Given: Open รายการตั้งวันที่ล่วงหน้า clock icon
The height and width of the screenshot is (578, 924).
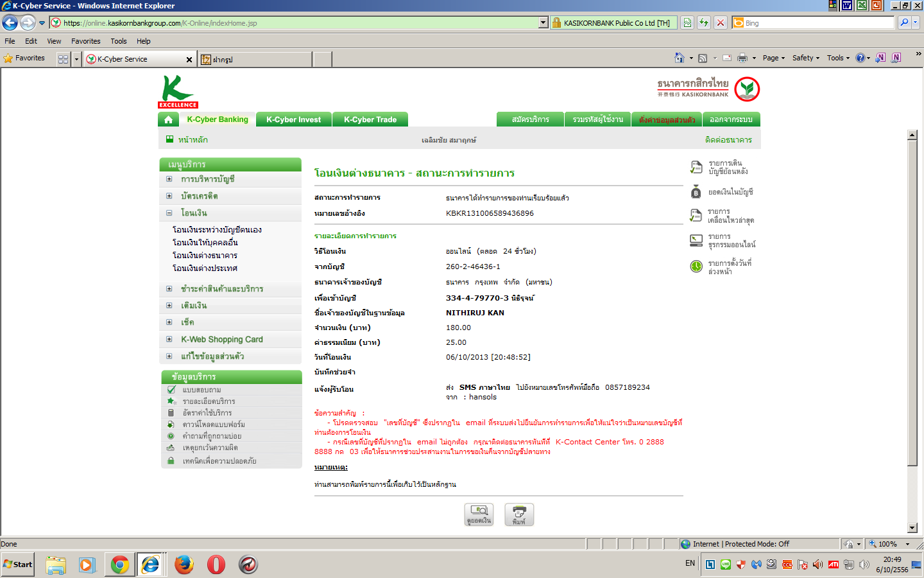Looking at the screenshot, I should tap(696, 267).
